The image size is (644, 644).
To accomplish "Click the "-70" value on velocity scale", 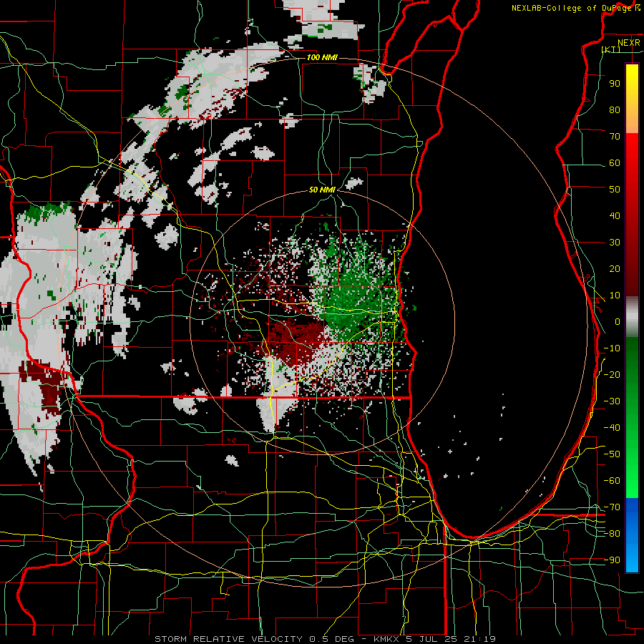I will (x=612, y=507).
